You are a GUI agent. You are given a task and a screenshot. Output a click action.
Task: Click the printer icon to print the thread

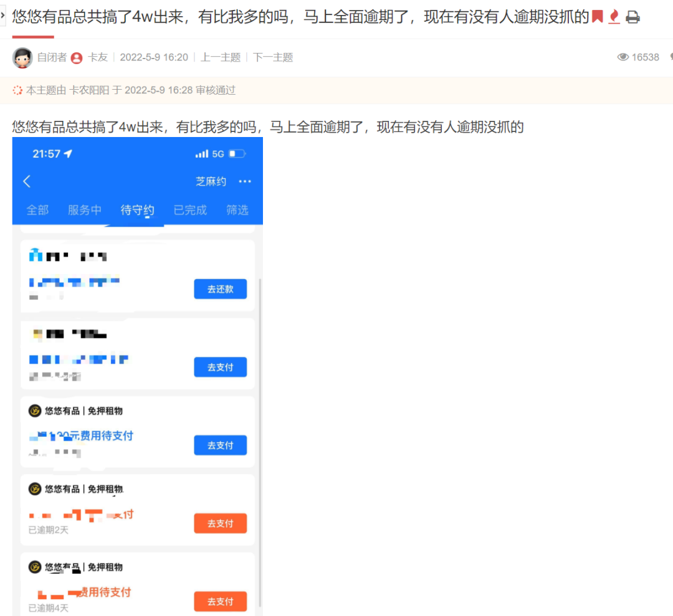coord(632,17)
